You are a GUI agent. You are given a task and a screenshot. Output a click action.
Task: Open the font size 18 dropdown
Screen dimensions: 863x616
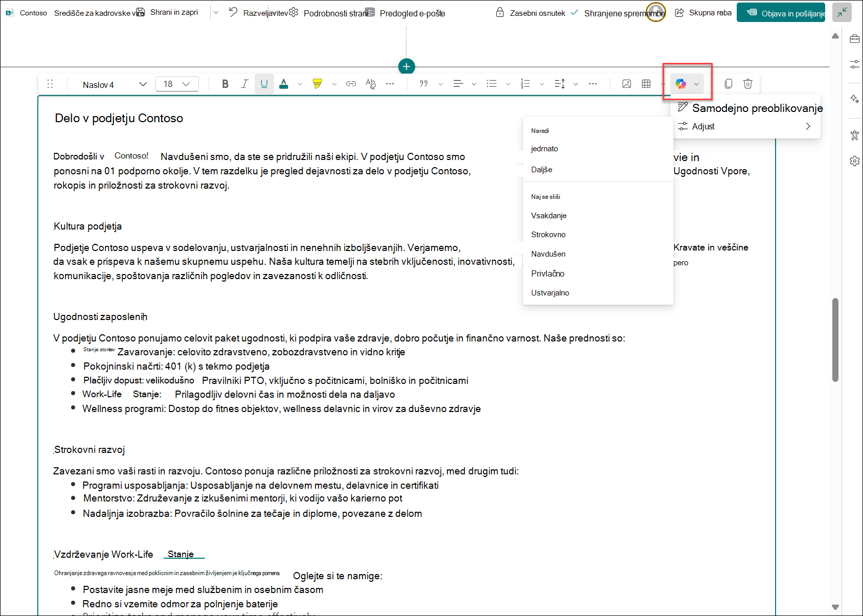click(x=177, y=84)
